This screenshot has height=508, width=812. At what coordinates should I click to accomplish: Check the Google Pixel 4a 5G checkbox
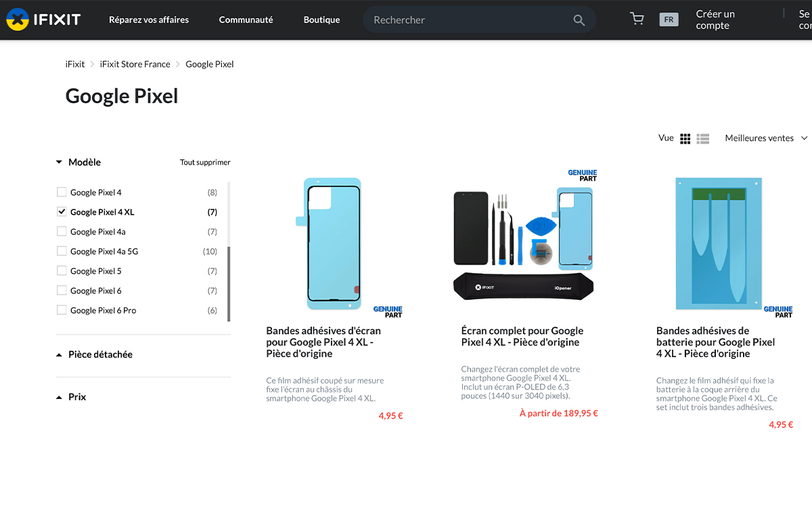click(x=62, y=251)
